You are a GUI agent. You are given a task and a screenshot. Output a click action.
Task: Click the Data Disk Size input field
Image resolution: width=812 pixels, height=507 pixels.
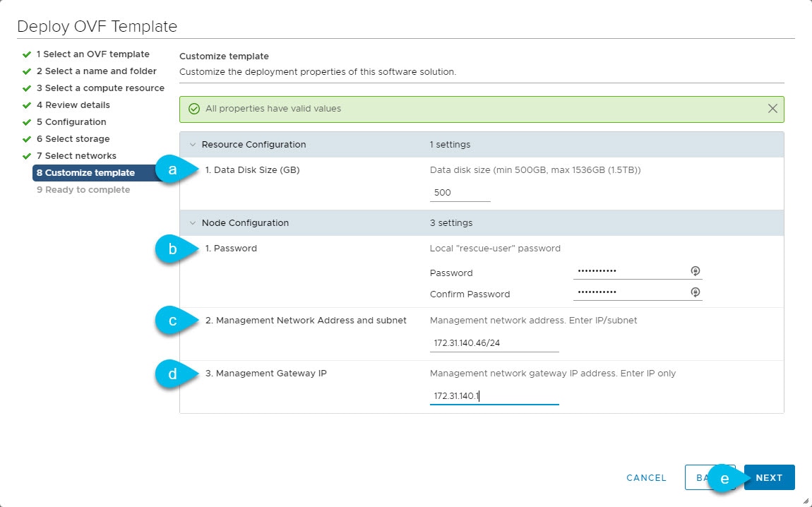click(460, 193)
